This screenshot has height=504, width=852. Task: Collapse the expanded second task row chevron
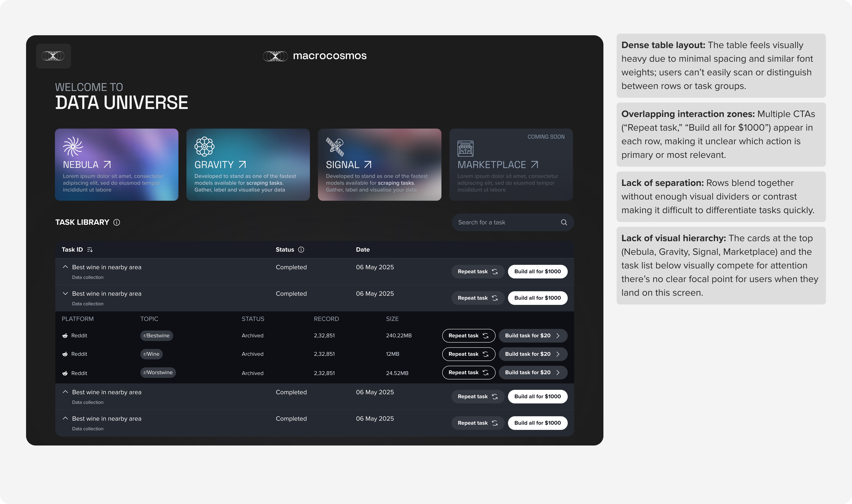[x=65, y=293]
